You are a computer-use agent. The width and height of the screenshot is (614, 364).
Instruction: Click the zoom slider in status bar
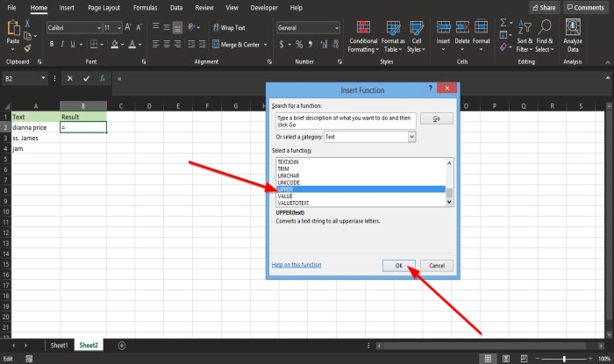(x=562, y=359)
